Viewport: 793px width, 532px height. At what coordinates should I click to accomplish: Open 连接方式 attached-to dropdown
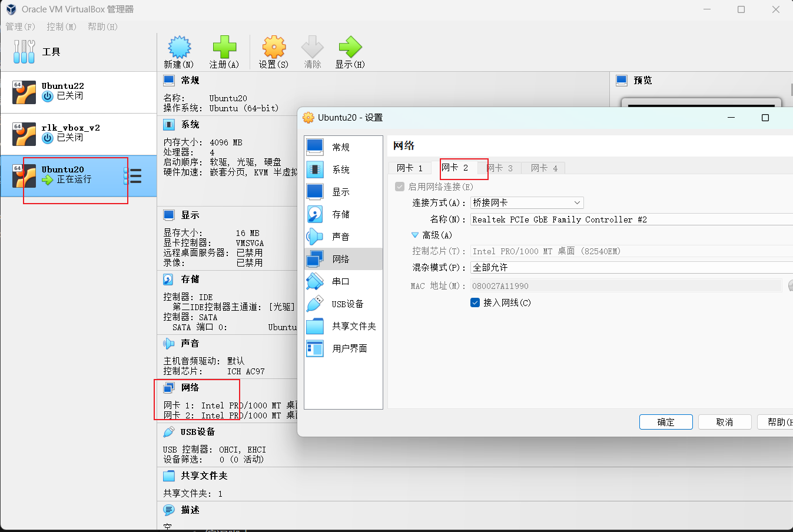pyautogui.click(x=527, y=202)
